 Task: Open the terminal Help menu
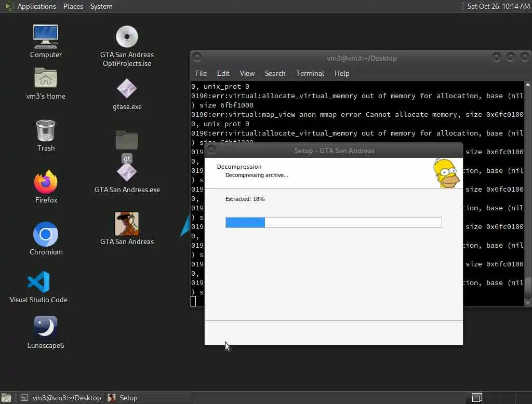pyautogui.click(x=342, y=73)
